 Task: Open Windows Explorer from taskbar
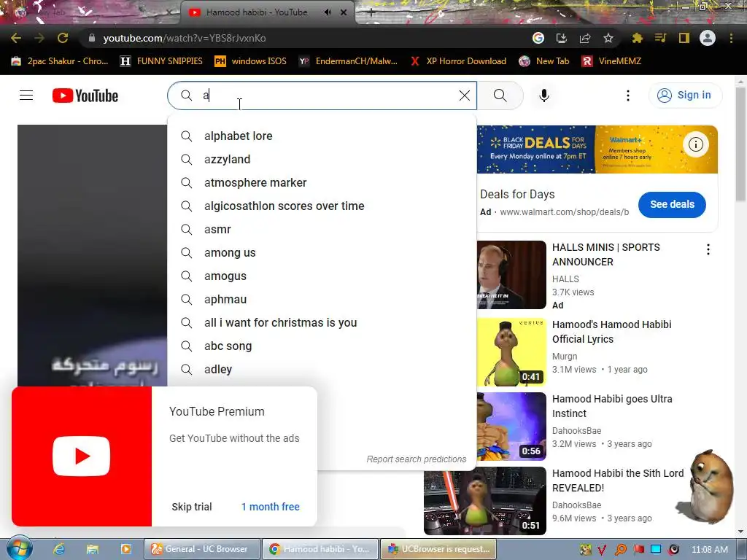[x=93, y=549]
